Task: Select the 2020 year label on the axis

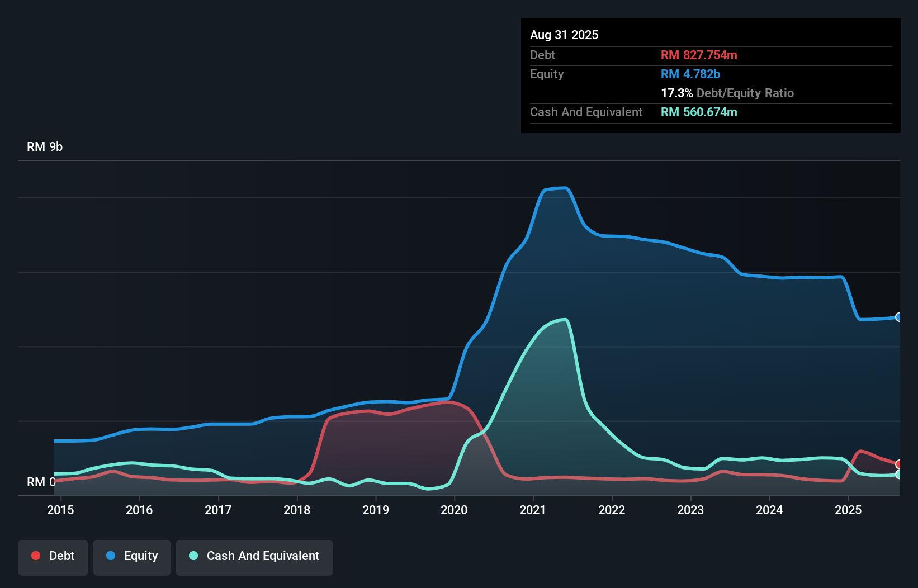Action: (x=454, y=510)
